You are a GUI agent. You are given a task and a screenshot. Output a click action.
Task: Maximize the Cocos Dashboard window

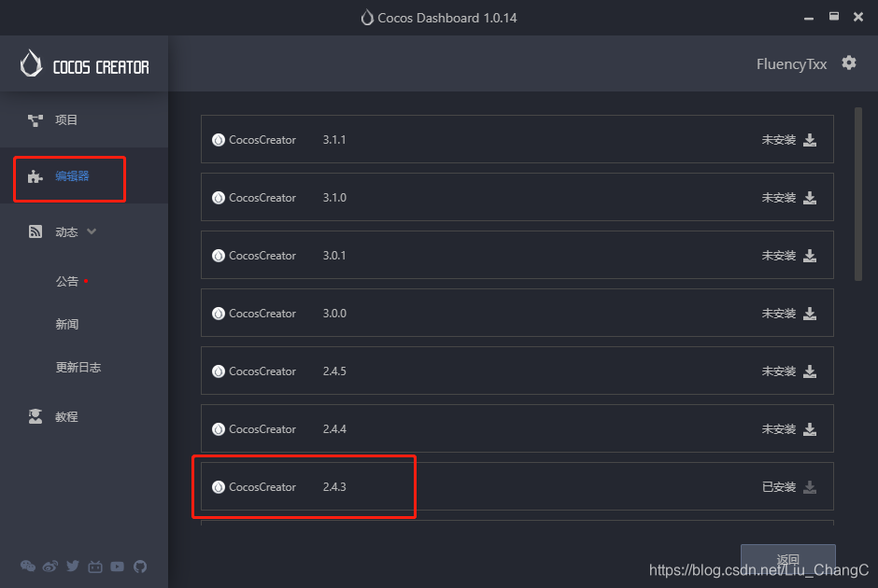[834, 16]
